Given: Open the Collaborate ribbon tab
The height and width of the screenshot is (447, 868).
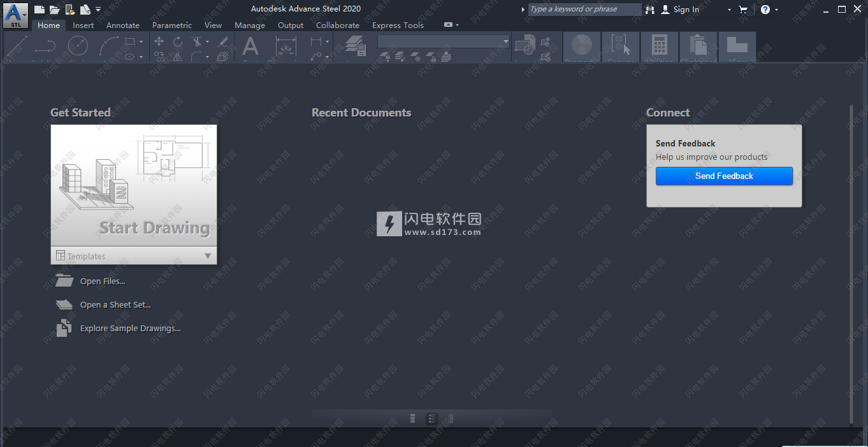Looking at the screenshot, I should [338, 25].
